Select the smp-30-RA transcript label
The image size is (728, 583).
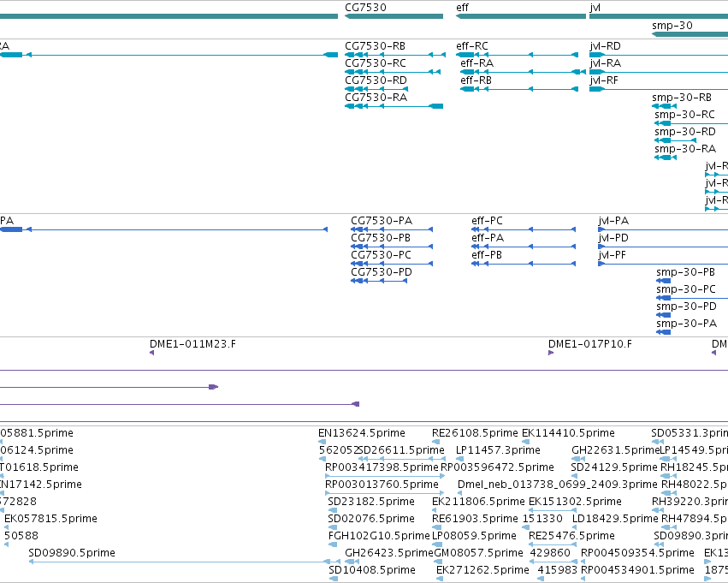[685, 149]
